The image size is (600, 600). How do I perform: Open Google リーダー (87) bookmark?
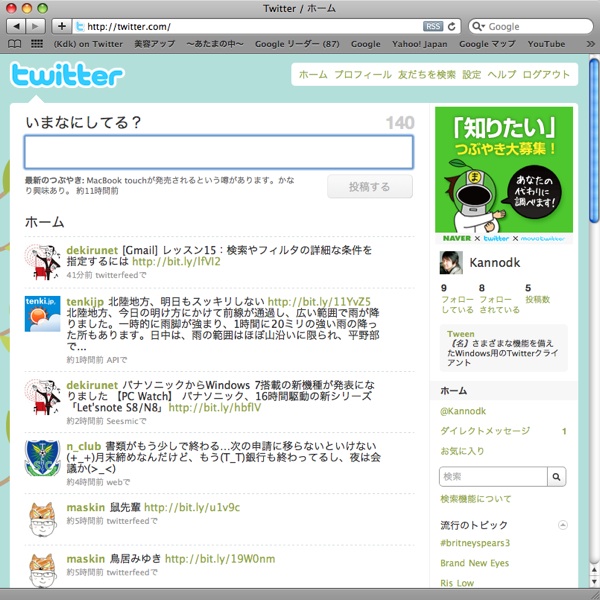297,44
